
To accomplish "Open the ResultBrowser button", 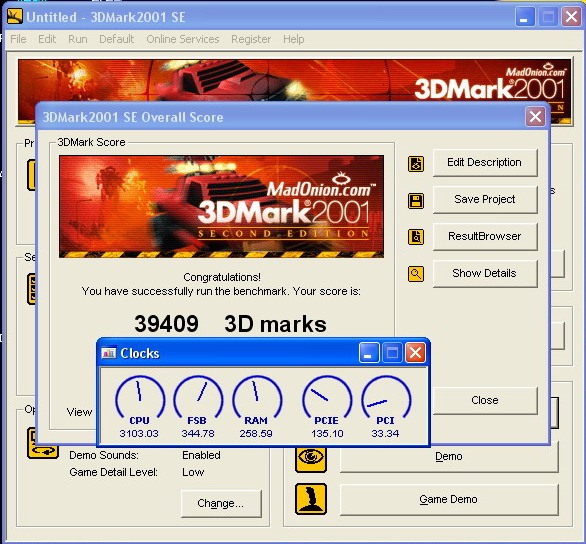I will click(x=485, y=237).
